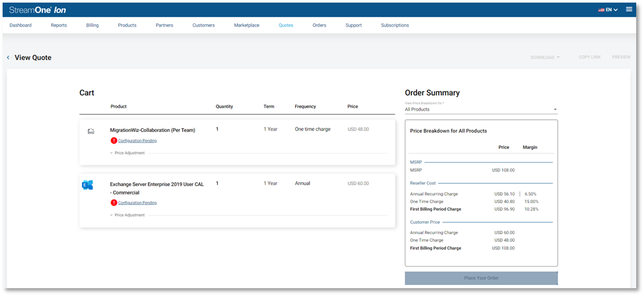
Task: Open the Dashboard tab
Action: point(21,25)
